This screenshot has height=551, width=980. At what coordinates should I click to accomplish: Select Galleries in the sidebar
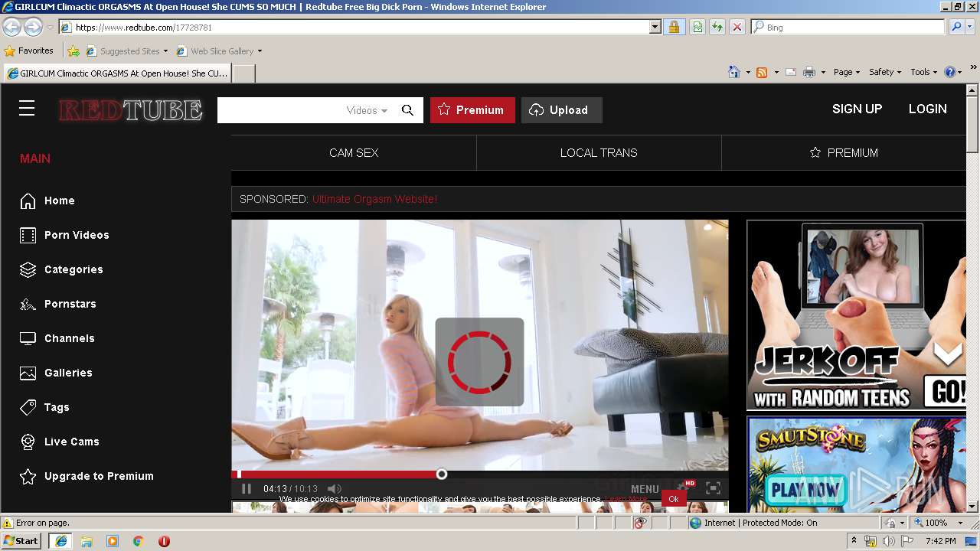click(56, 373)
